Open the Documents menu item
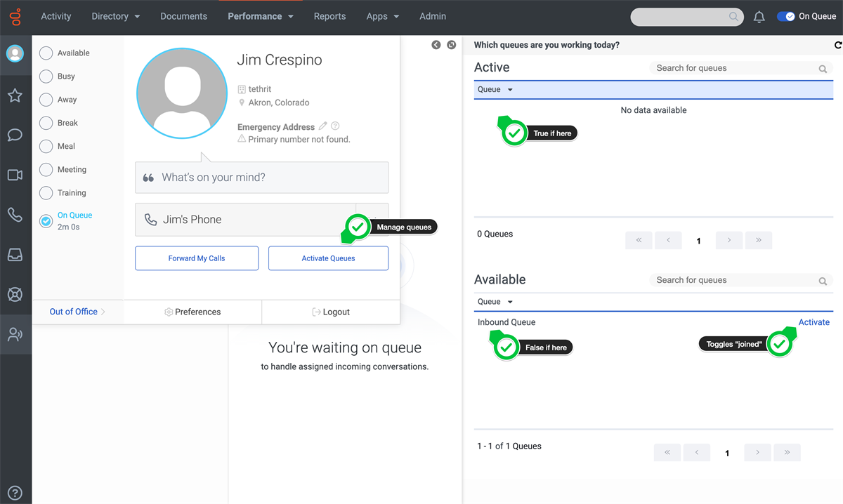843x504 pixels. (x=183, y=16)
